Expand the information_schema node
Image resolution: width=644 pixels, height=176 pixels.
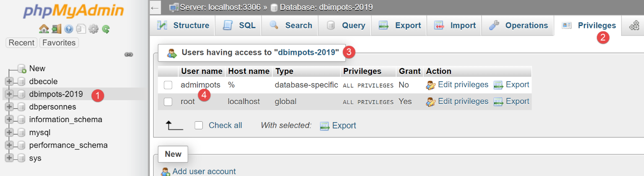[x=9, y=120]
